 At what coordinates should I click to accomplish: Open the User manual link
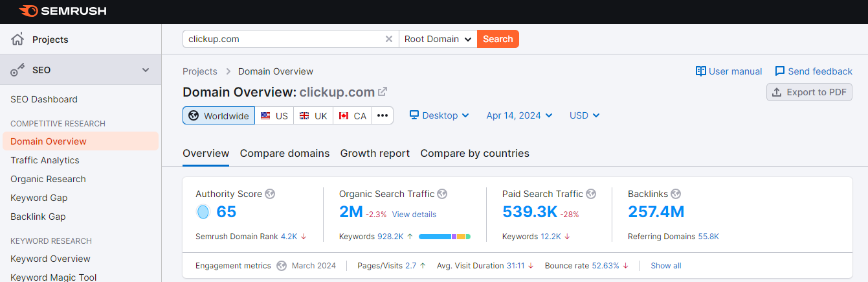coord(729,71)
